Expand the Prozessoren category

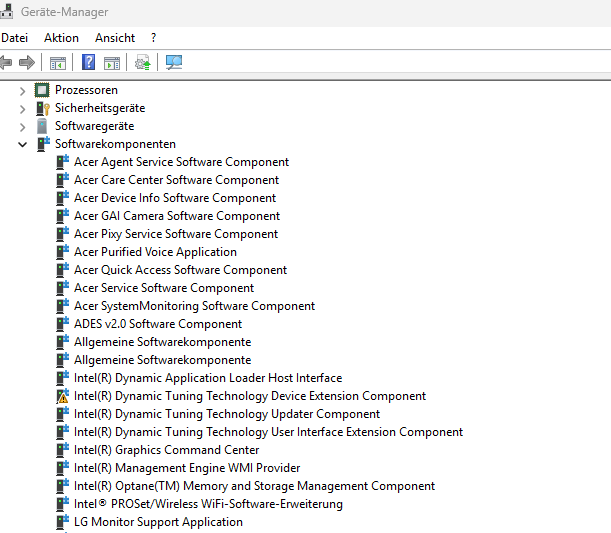coord(23,91)
